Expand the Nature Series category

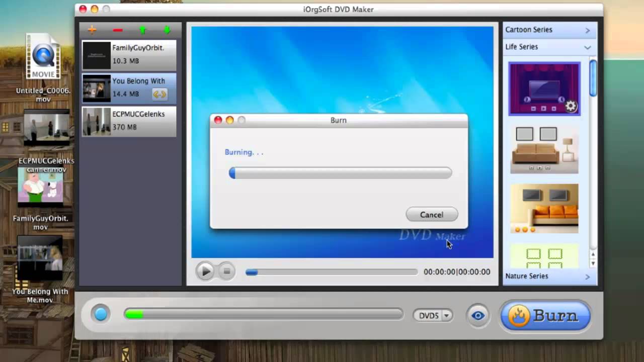point(549,276)
